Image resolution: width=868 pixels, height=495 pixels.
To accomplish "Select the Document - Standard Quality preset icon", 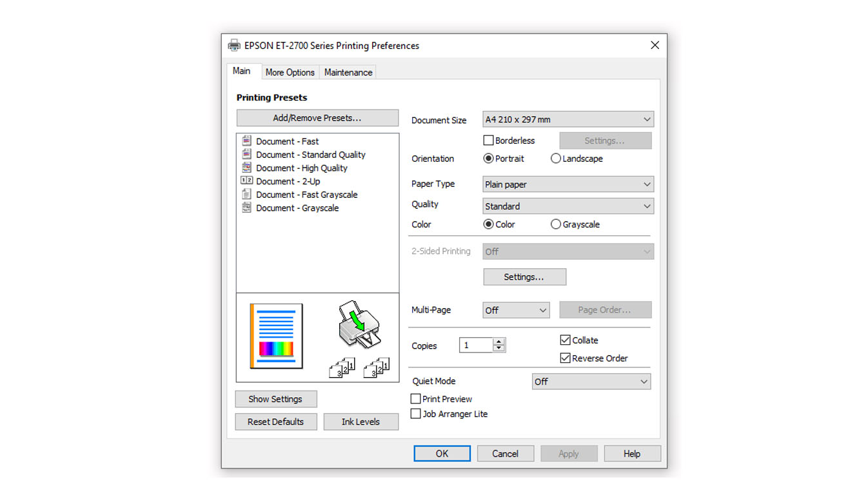I will (x=246, y=154).
